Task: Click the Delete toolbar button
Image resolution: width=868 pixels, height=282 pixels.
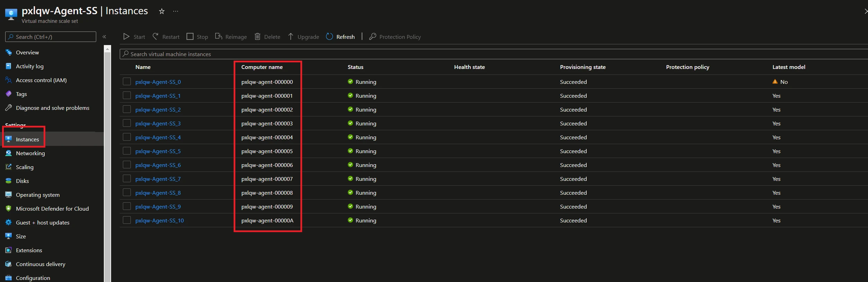Action: [x=268, y=37]
